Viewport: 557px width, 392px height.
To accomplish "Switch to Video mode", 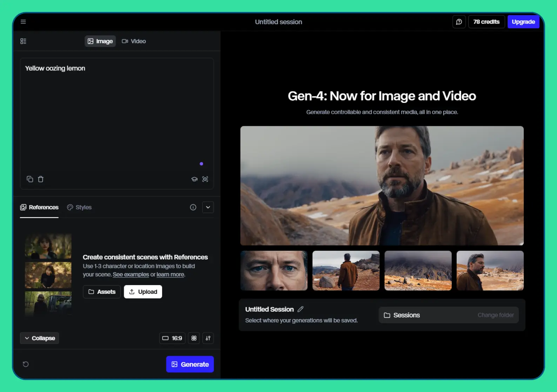I will tap(134, 41).
